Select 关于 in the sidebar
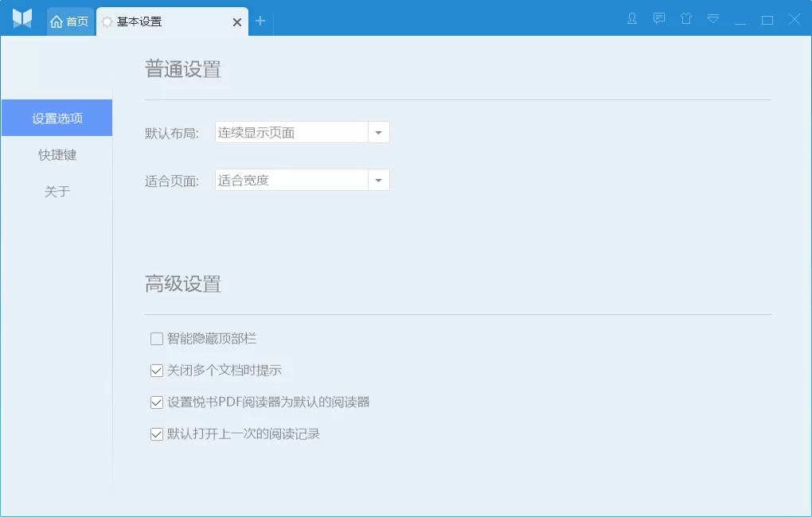 pos(57,192)
